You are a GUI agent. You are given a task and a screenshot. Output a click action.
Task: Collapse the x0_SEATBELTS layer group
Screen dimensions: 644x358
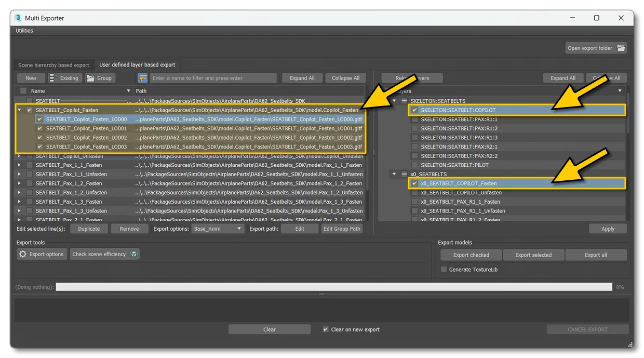[394, 174]
